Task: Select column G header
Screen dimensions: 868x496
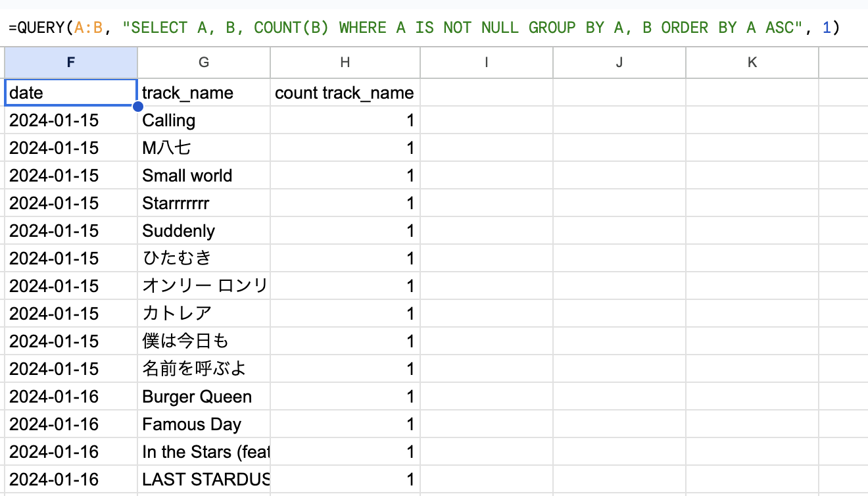Action: pos(204,62)
